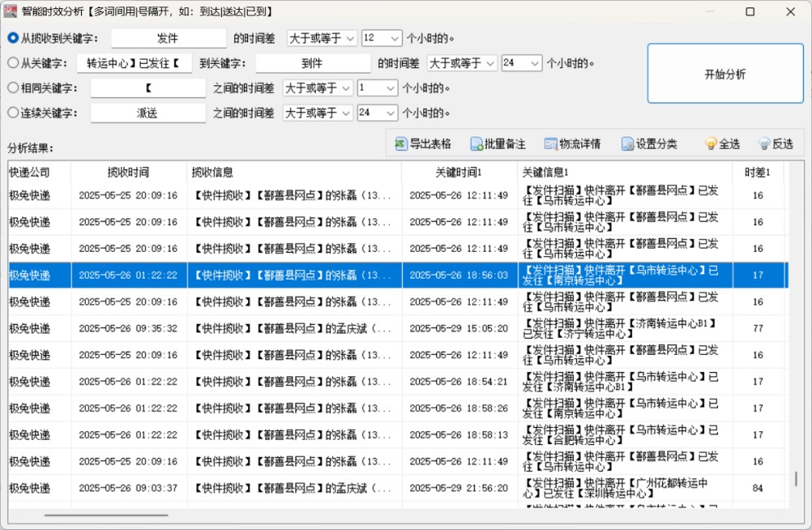This screenshot has width=812, height=530.
Task: Click the 揽收时间 column header
Action: tap(129, 173)
